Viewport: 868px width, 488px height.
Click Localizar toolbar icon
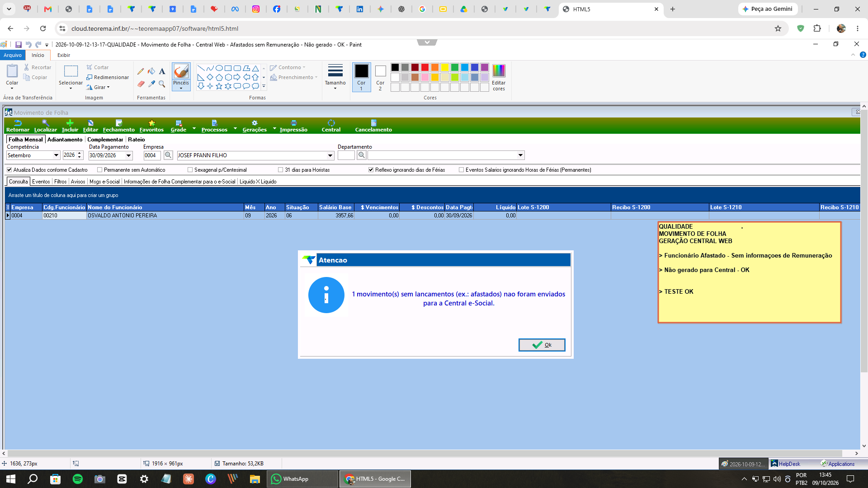click(45, 126)
